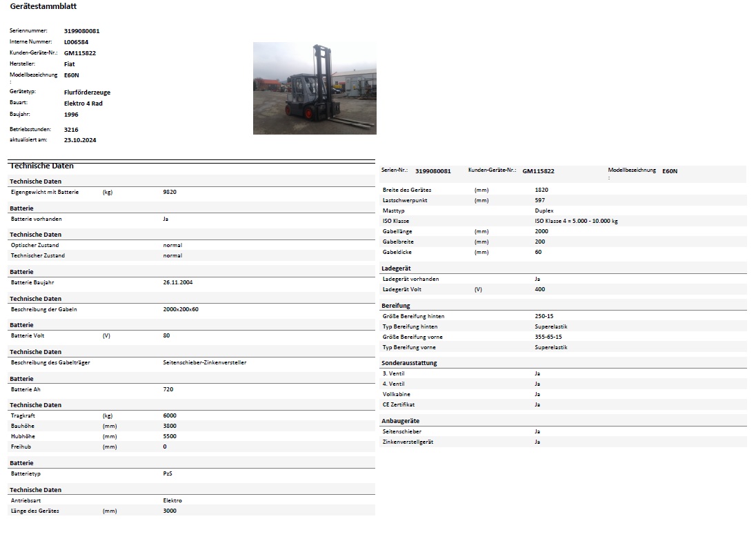Image resolution: width=756 pixels, height=539 pixels.
Task: Select the Bereifung section heading
Action: pyautogui.click(x=395, y=306)
